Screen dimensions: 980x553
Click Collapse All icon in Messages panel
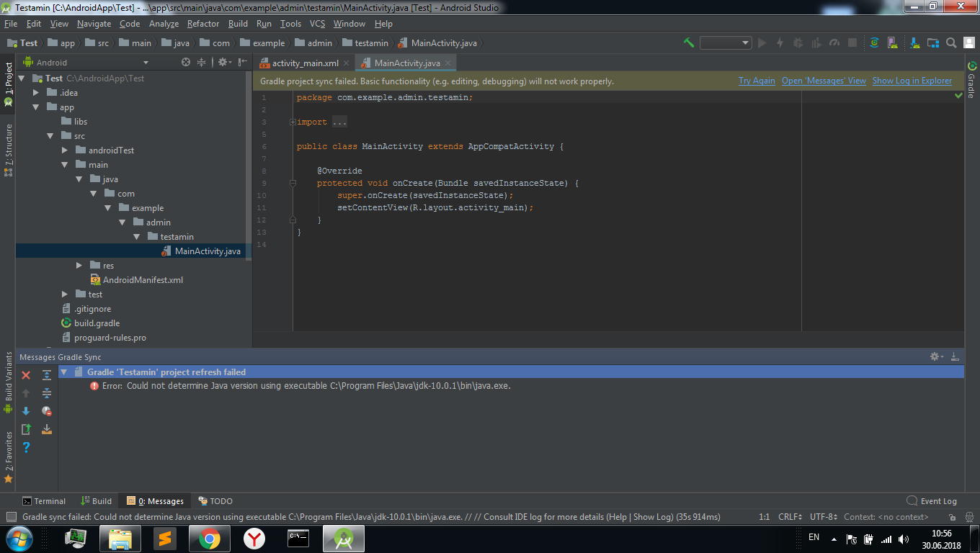click(x=47, y=393)
